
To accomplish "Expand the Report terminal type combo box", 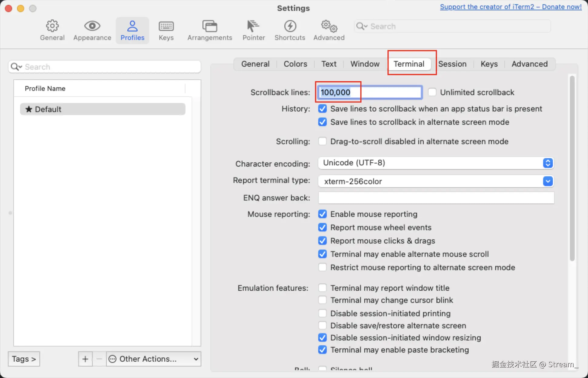I will [x=548, y=181].
